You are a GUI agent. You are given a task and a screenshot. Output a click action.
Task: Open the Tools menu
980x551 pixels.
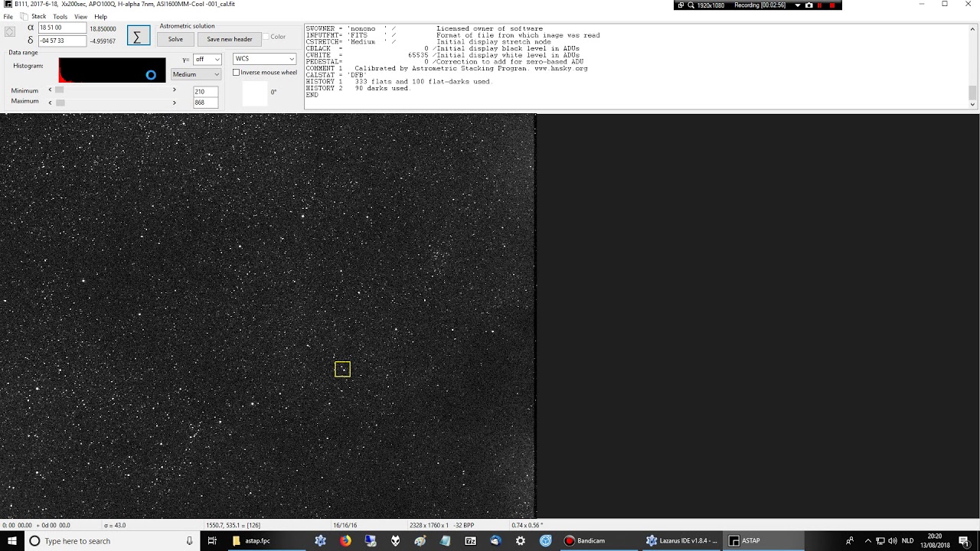tap(60, 17)
